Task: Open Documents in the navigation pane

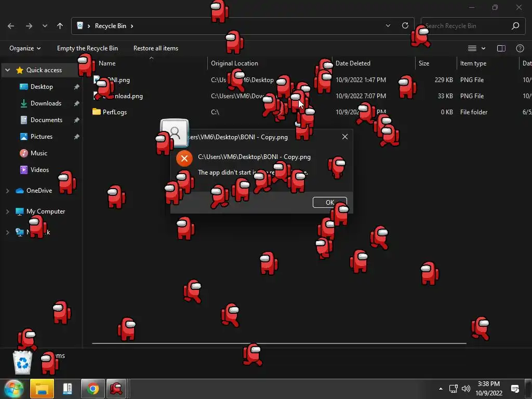Action: pyautogui.click(x=46, y=120)
